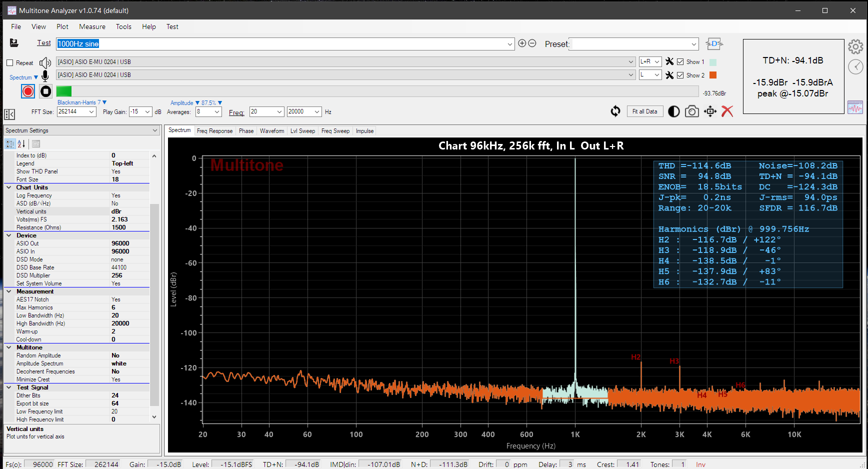This screenshot has width=868, height=469.
Task: Switch to the Freq Response tab
Action: (214, 131)
